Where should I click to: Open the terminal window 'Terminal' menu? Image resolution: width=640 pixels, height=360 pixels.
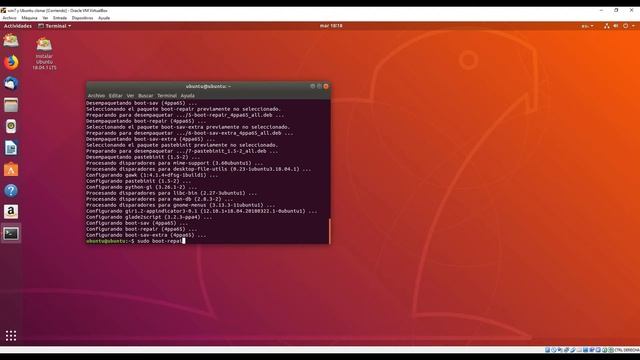click(x=167, y=96)
